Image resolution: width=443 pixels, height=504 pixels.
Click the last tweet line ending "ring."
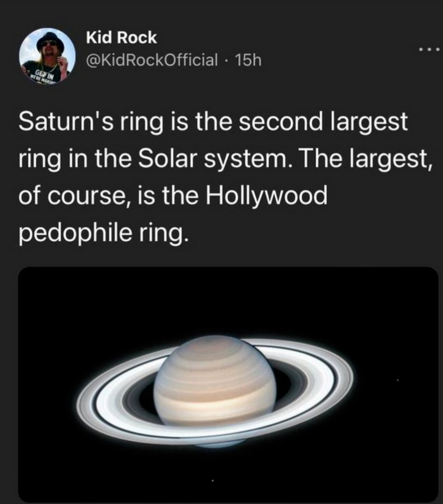point(100,232)
